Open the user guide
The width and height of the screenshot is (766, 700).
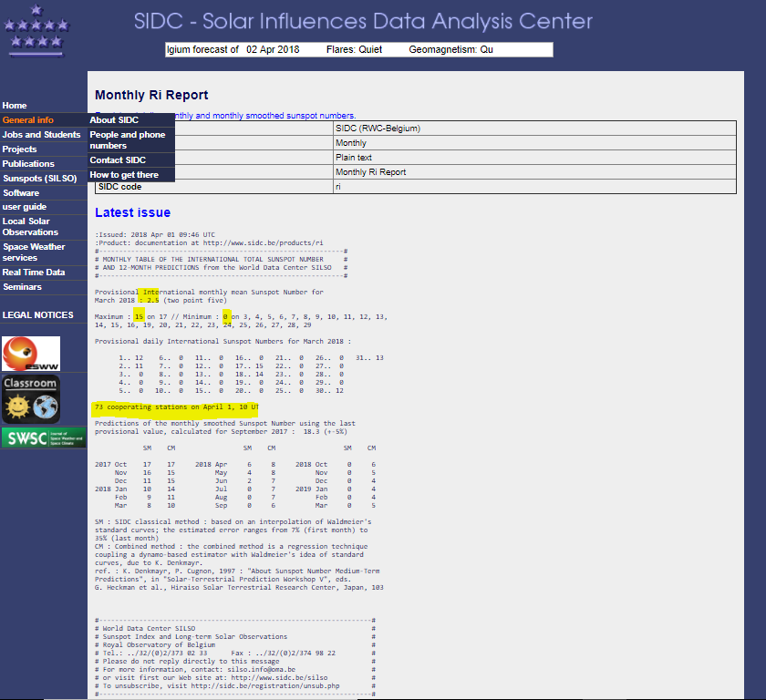pyautogui.click(x=25, y=207)
